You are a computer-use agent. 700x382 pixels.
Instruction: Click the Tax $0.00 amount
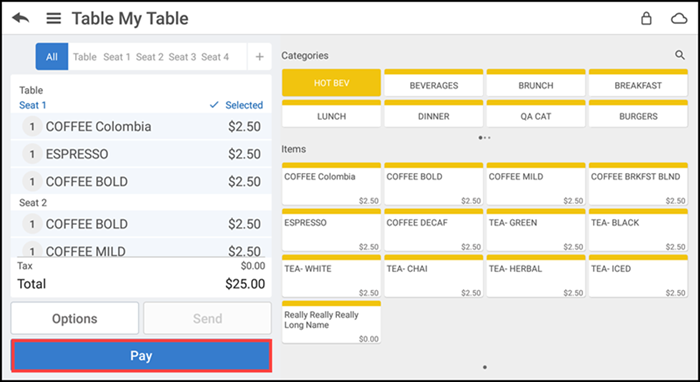pos(253,266)
